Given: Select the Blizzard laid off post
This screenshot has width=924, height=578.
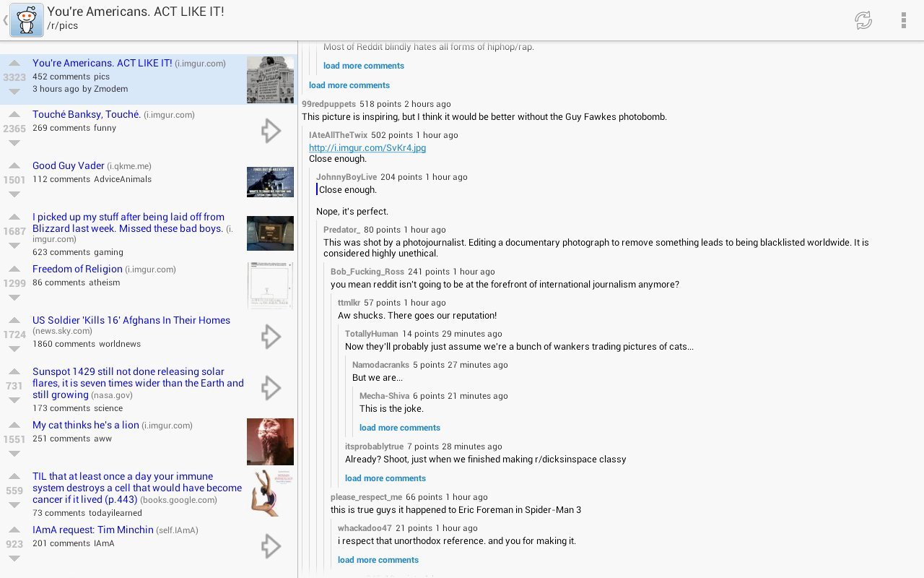Looking at the screenshot, I should click(128, 223).
